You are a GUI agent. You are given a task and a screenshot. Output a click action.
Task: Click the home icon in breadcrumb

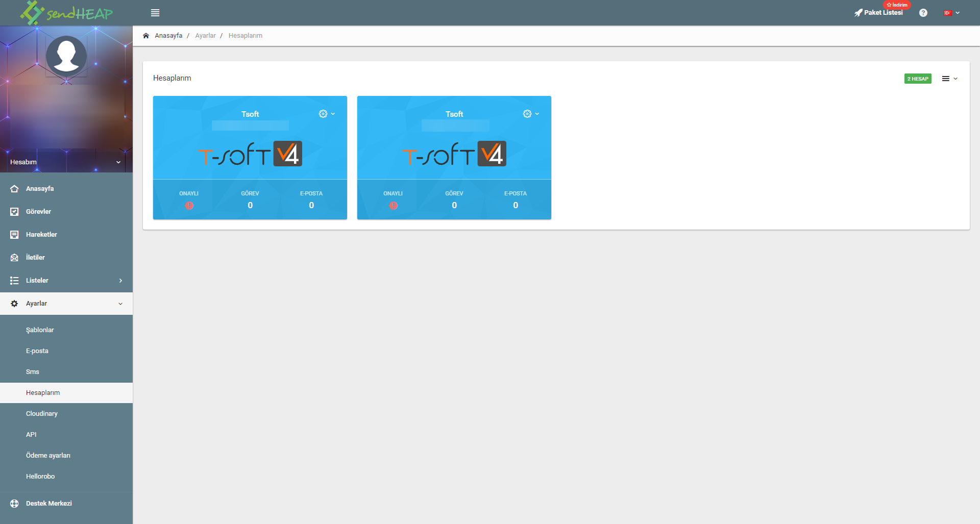(x=146, y=36)
